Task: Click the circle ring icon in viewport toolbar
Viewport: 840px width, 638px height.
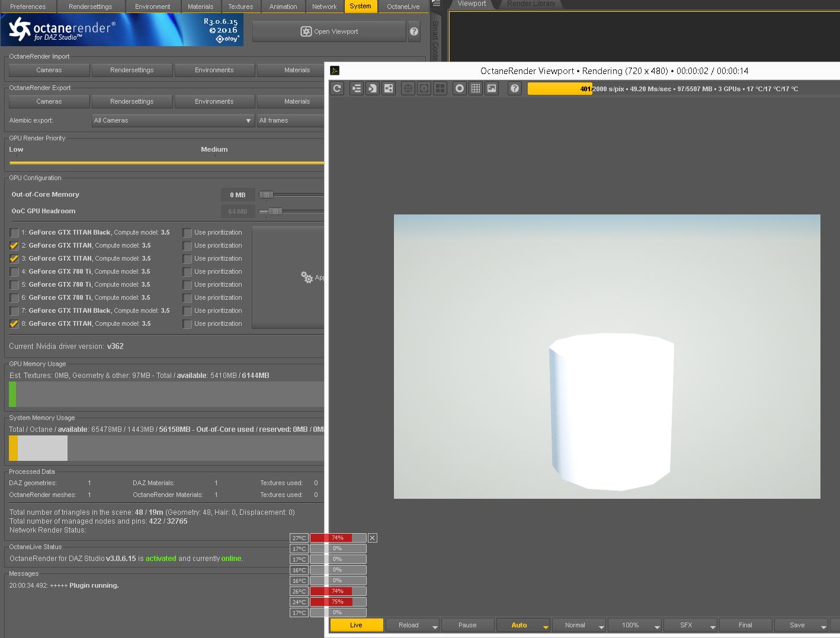Action: (x=459, y=88)
